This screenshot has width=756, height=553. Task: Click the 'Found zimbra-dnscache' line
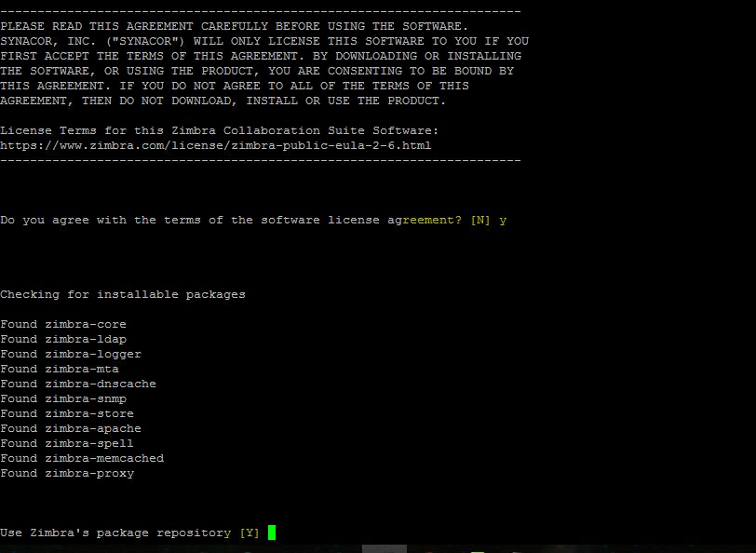click(x=78, y=384)
